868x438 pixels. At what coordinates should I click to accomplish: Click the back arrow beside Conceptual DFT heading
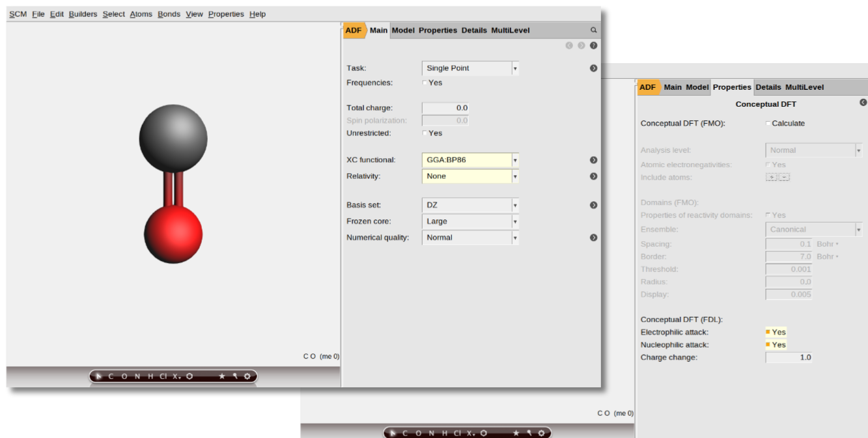tap(863, 103)
